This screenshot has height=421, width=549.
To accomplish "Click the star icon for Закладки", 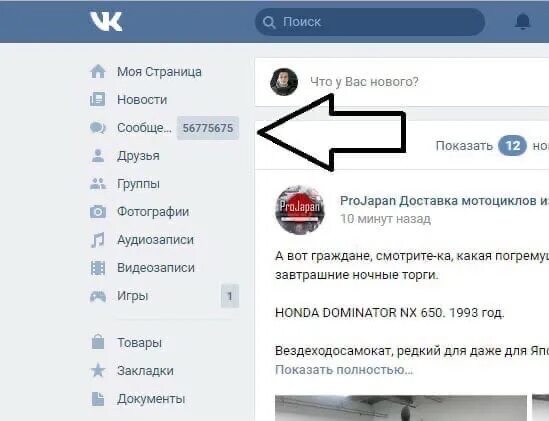I will [98, 371].
